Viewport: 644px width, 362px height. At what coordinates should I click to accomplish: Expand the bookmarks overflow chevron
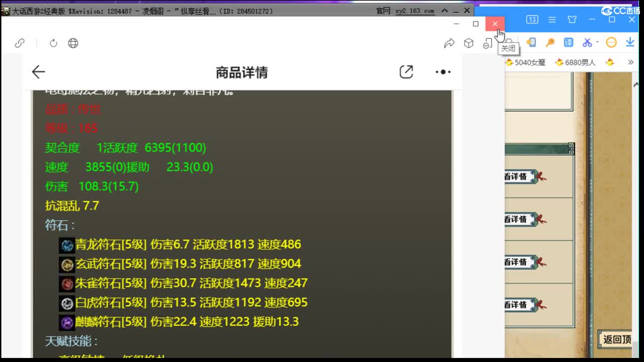(x=630, y=62)
